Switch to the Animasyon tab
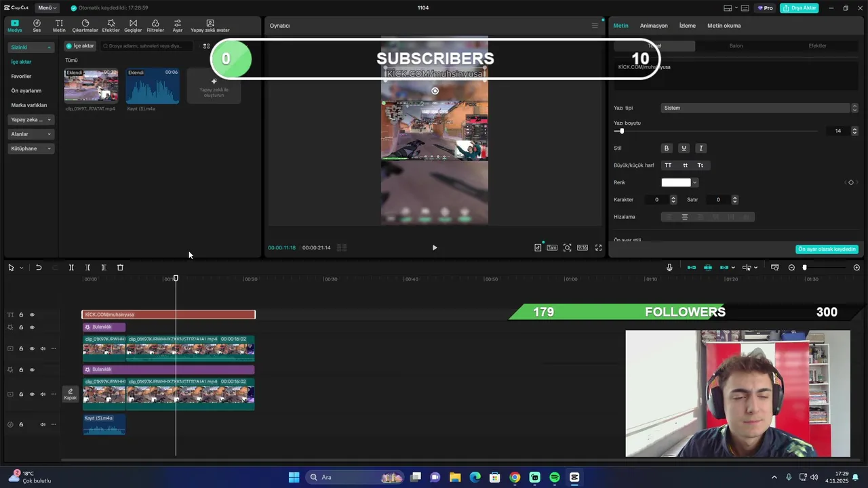 click(654, 26)
